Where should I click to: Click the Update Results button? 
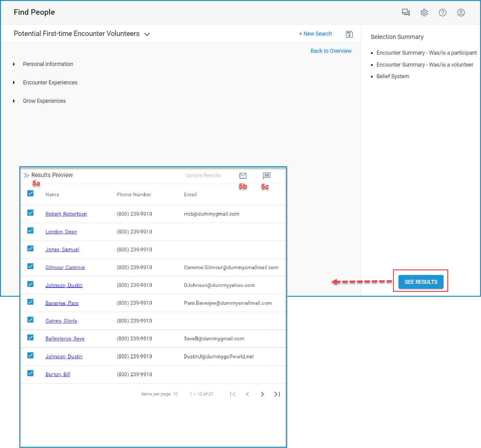(203, 175)
